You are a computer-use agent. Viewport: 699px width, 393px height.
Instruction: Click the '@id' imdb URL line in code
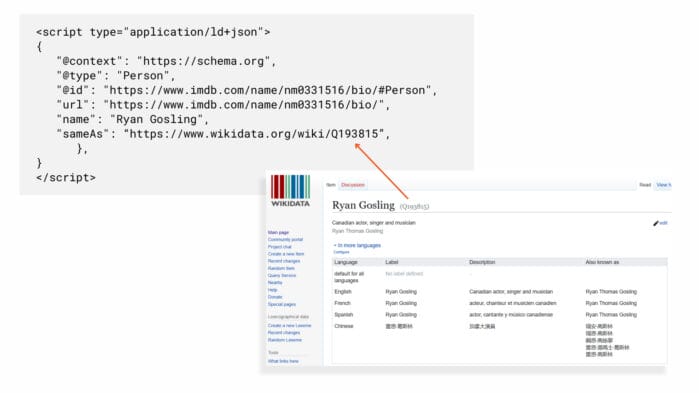(247, 90)
